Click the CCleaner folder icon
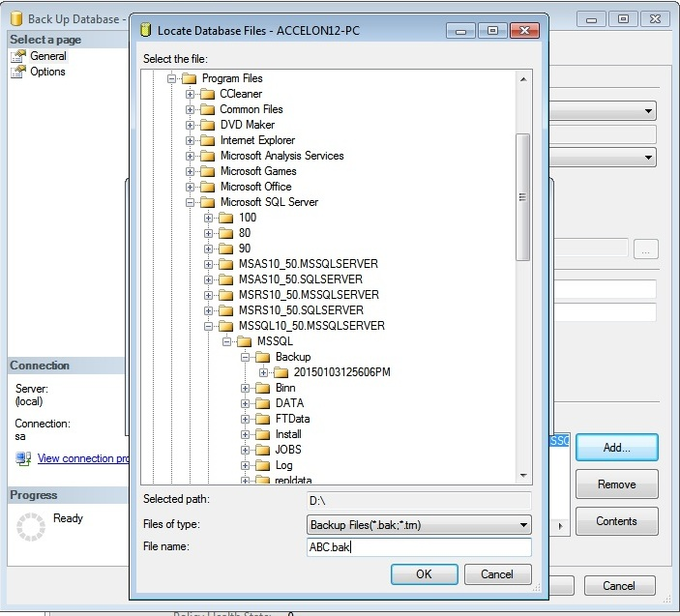 tap(208, 94)
